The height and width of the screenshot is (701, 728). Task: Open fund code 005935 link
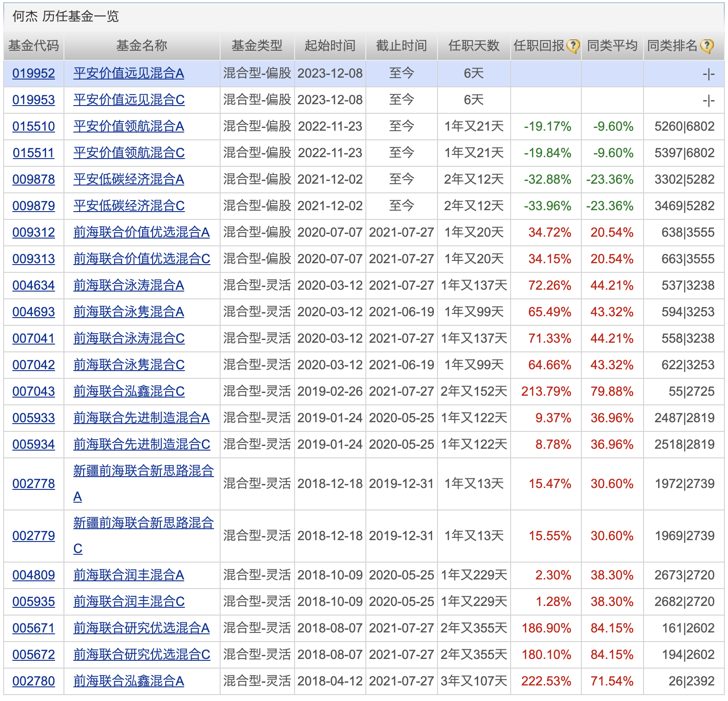point(34,602)
